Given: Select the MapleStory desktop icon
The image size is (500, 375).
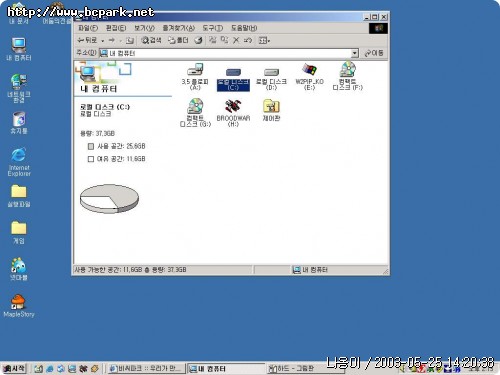Looking at the screenshot, I should pos(19,306).
